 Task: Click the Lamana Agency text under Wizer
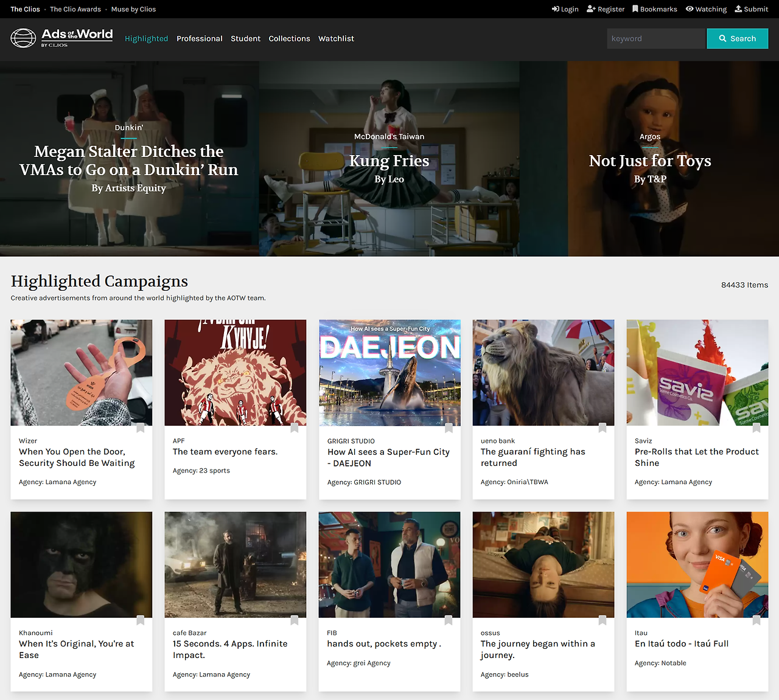[x=71, y=482]
